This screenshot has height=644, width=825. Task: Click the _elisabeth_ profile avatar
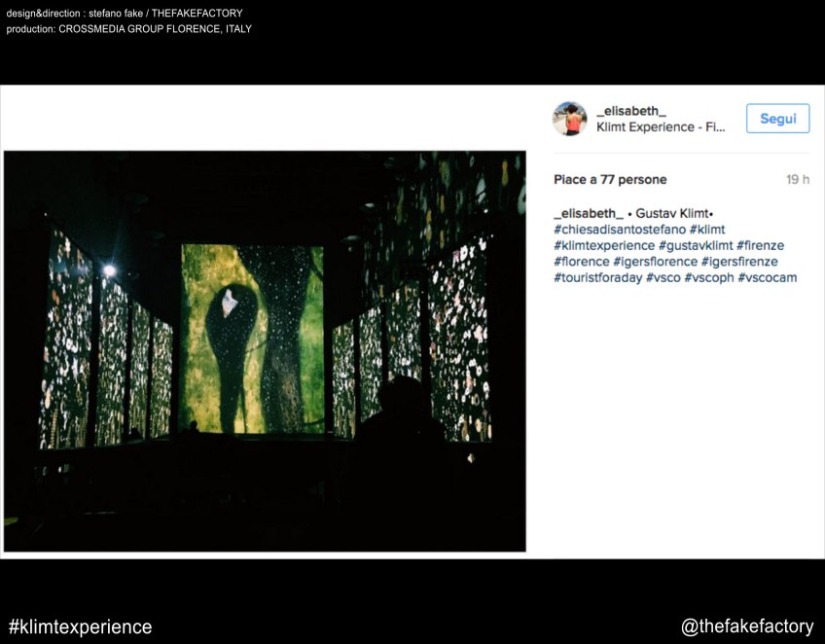(x=569, y=119)
